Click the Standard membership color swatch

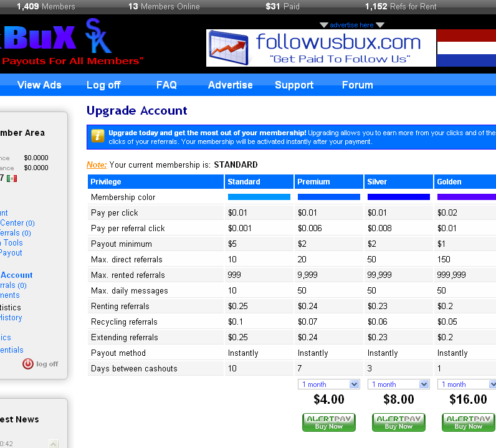tap(259, 197)
